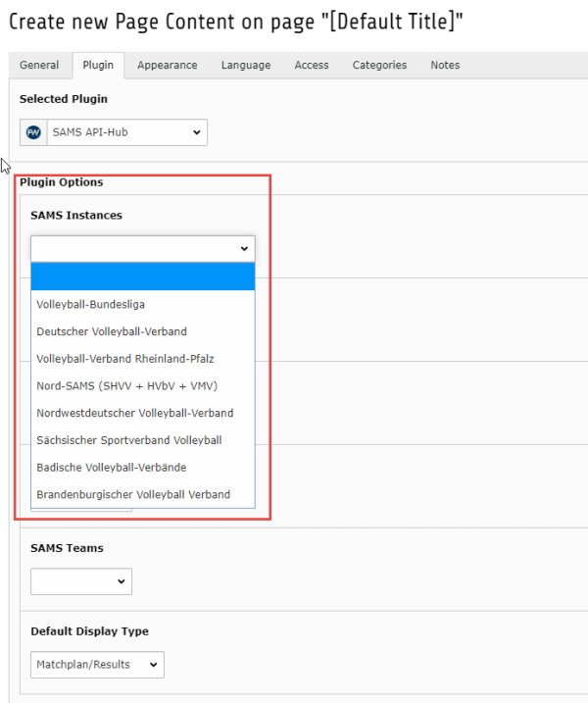Select Nordwestdeutscher Volleyball-Verband
Viewport: 588px width, 703px height.
(x=143, y=413)
